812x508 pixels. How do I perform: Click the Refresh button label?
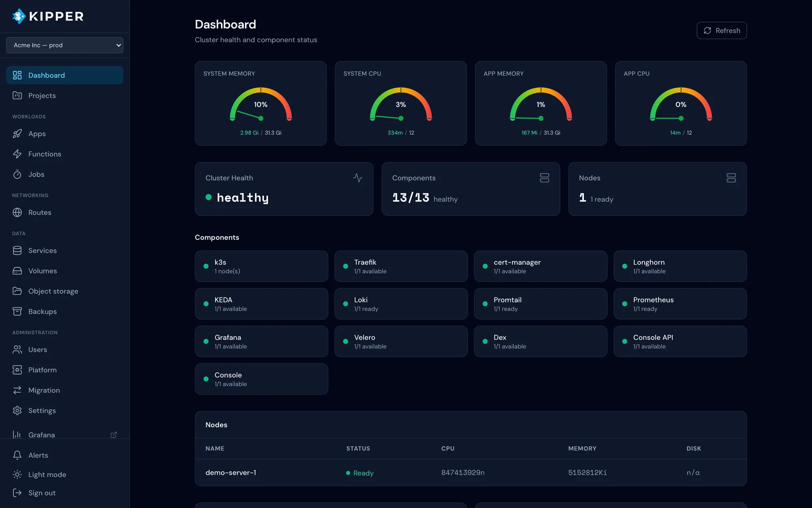(728, 30)
